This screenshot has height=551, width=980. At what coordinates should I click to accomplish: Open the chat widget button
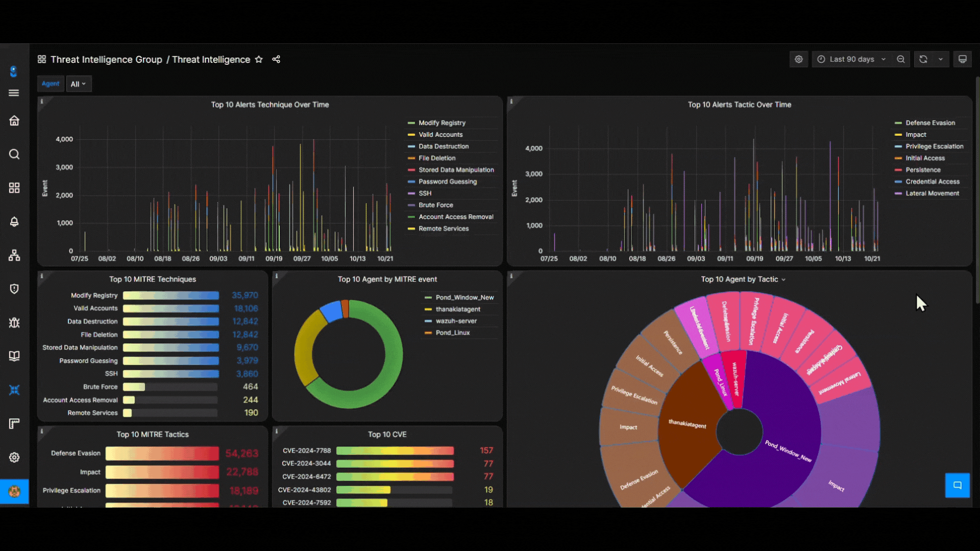(958, 485)
